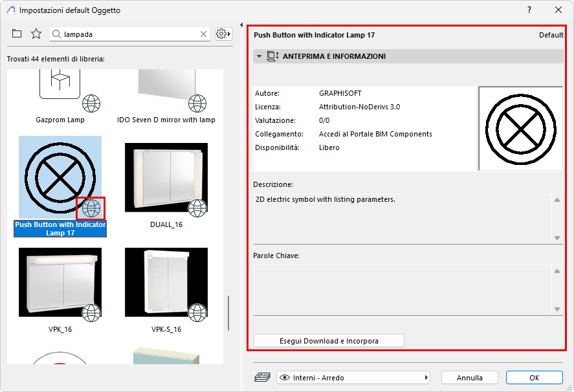Image resolution: width=574 pixels, height=392 pixels.
Task: Click globe icon on DUALL_16 thumbnail
Action: (x=197, y=208)
